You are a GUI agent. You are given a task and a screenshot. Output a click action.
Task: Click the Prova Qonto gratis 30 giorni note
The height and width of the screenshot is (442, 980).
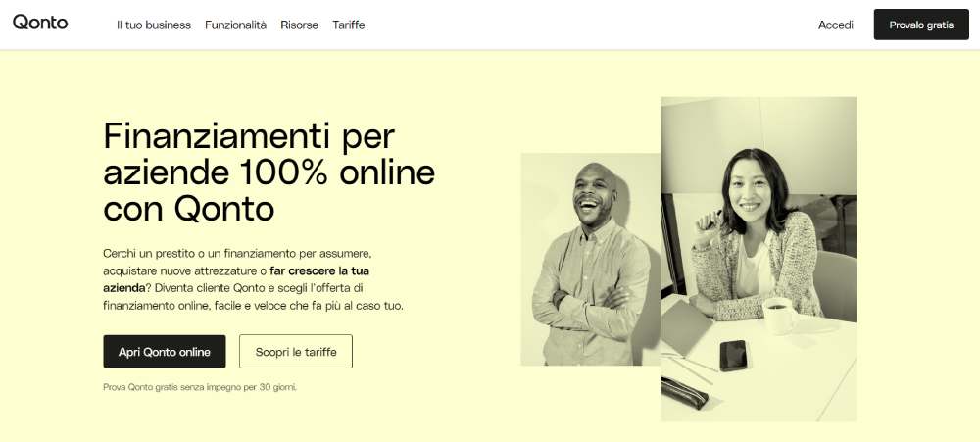[x=200, y=387]
